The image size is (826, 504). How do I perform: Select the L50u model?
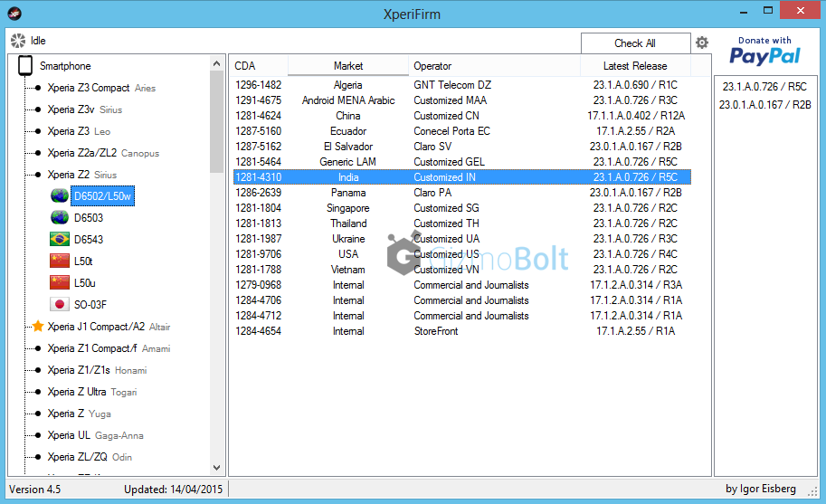tap(85, 282)
